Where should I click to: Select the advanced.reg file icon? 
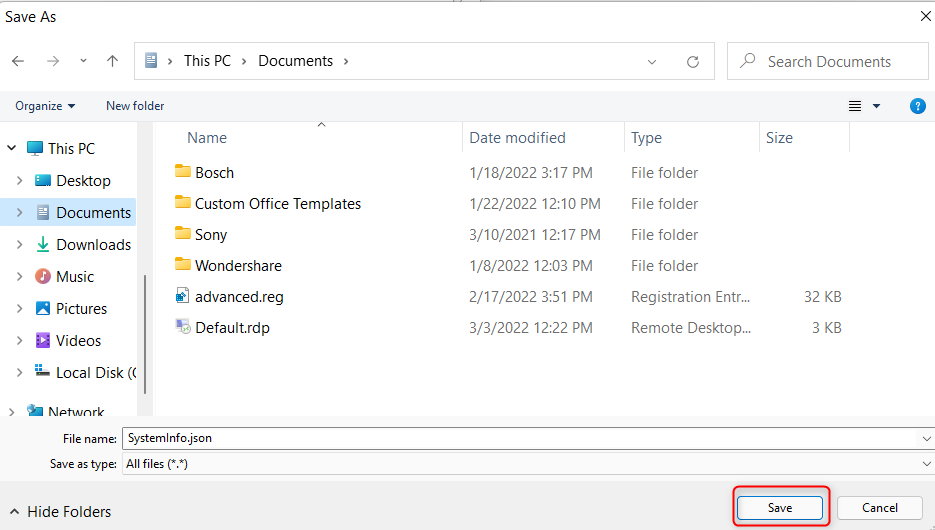click(x=182, y=296)
